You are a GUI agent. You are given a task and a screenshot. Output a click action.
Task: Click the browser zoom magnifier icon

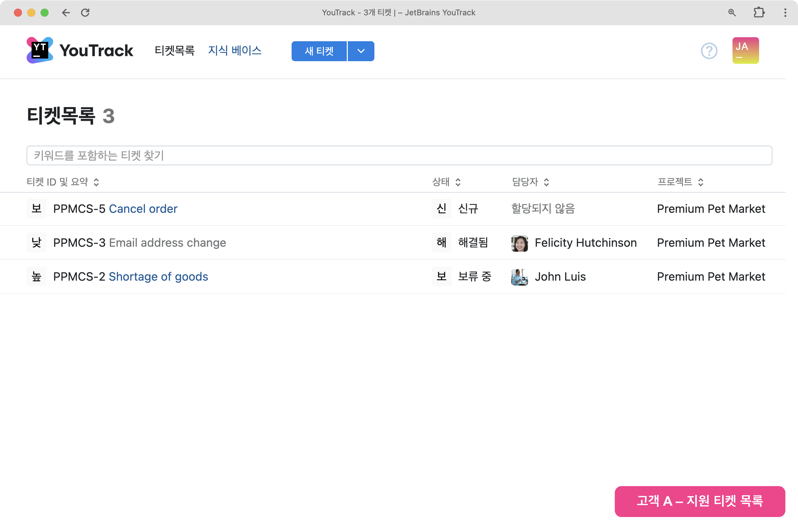pos(732,13)
